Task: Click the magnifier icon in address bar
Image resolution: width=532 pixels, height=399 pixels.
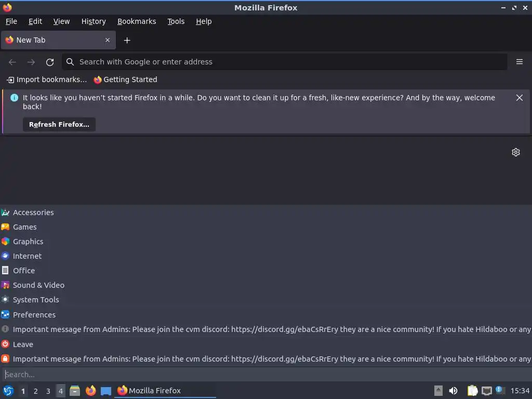Action: tap(70, 62)
